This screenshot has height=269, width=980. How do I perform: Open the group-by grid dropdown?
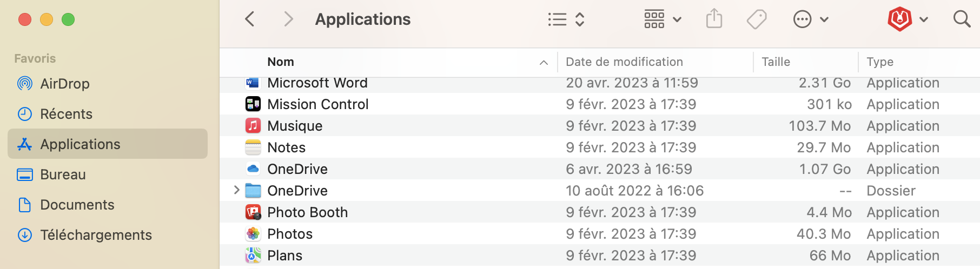tap(662, 19)
